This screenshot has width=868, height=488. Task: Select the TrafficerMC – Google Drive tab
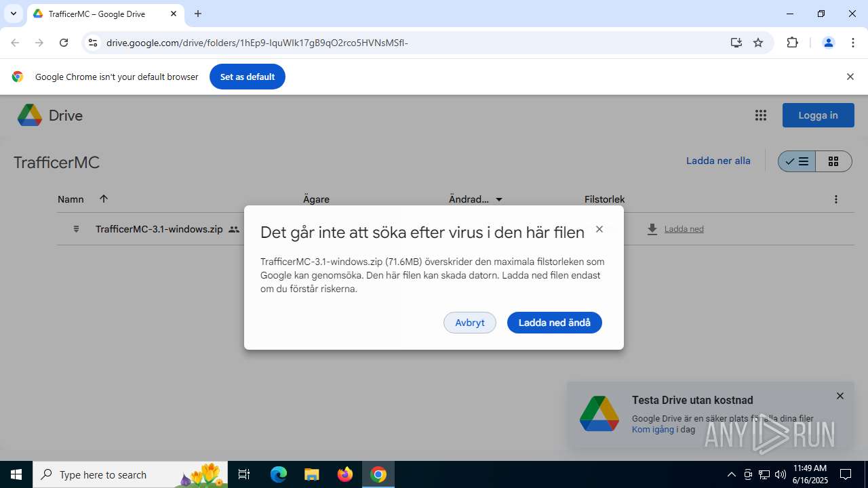point(105,14)
